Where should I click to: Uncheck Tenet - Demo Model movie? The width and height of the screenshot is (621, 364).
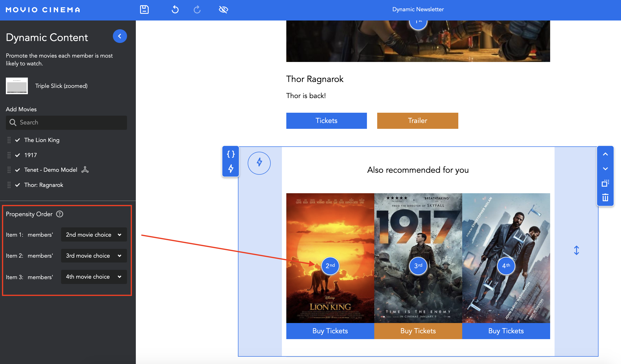[18, 170]
